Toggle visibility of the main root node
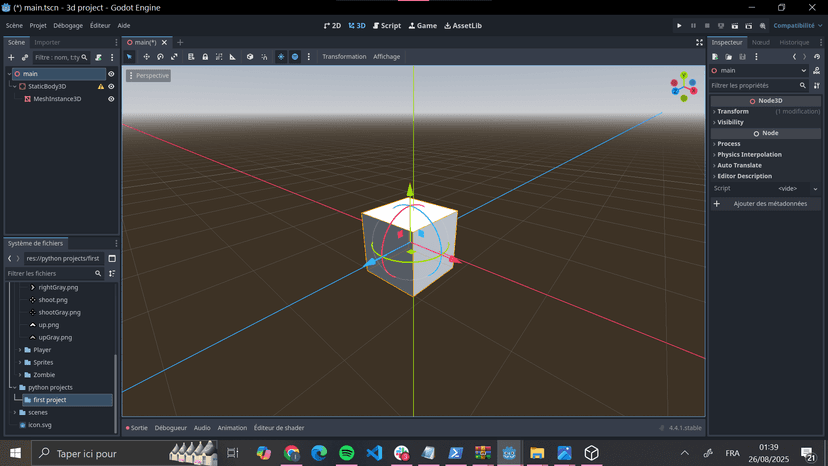 (x=111, y=74)
